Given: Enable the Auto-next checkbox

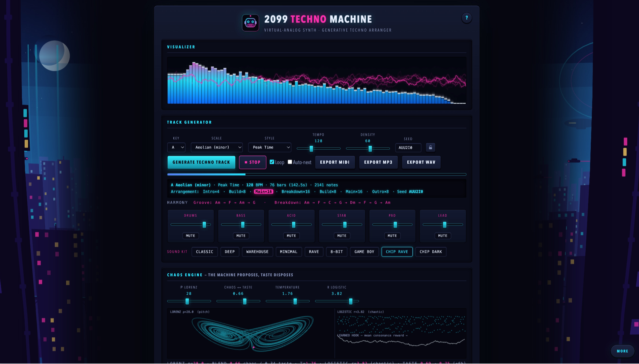Looking at the screenshot, I should [290, 162].
